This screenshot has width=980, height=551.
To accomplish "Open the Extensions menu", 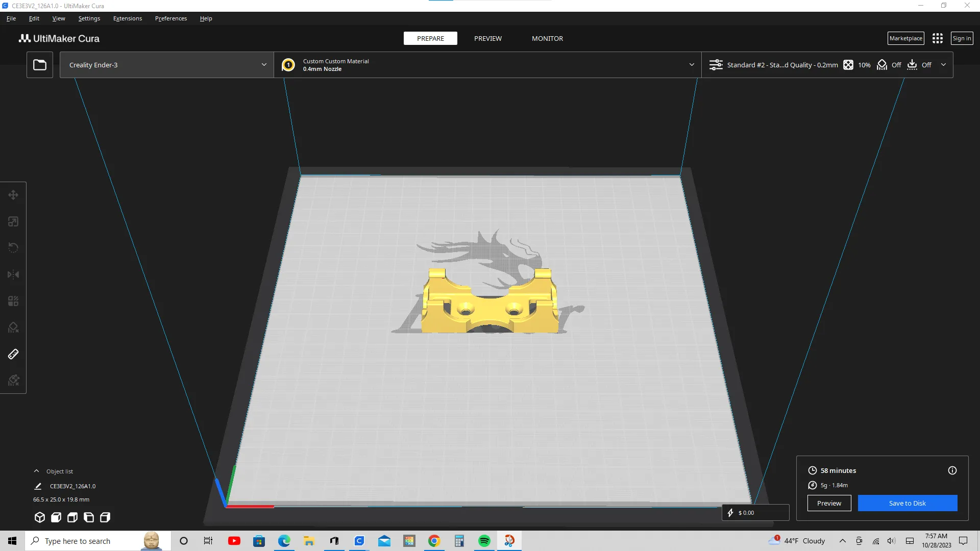I will click(127, 18).
